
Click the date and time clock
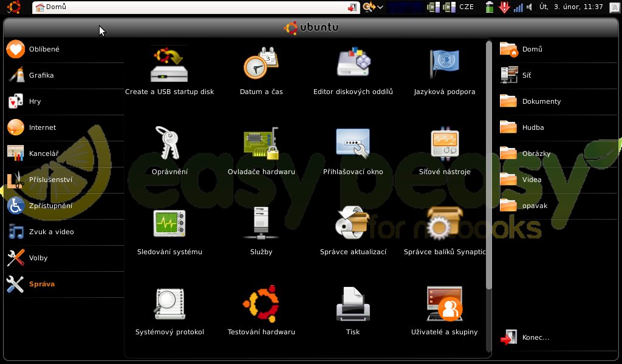(571, 7)
